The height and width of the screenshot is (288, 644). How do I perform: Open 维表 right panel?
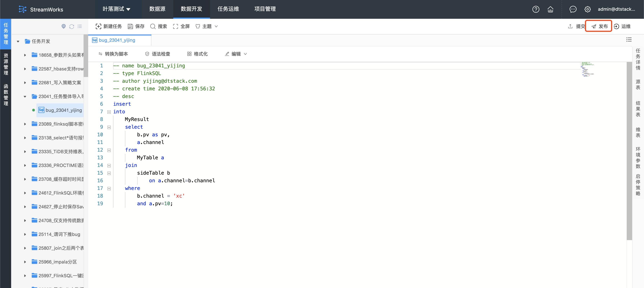(x=638, y=132)
